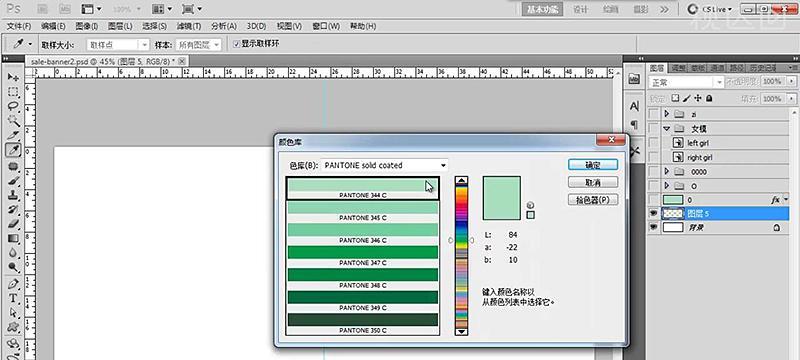Expand the zi layer group

coord(666,114)
